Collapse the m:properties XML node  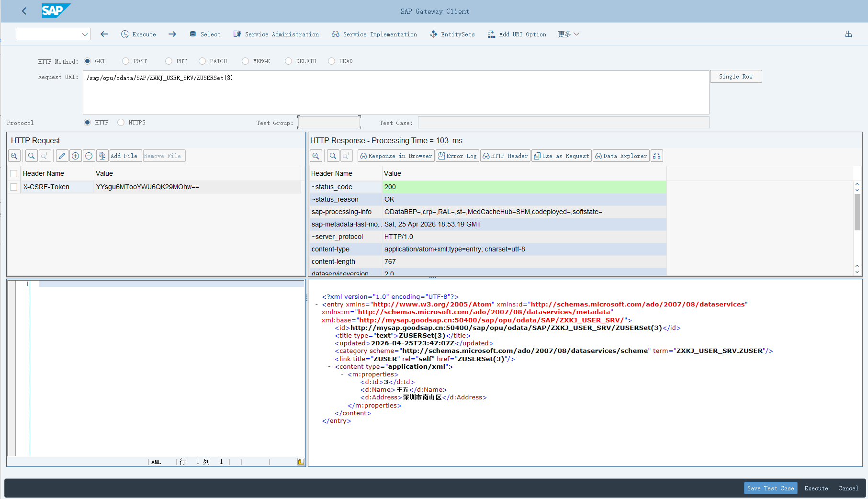pyautogui.click(x=342, y=374)
